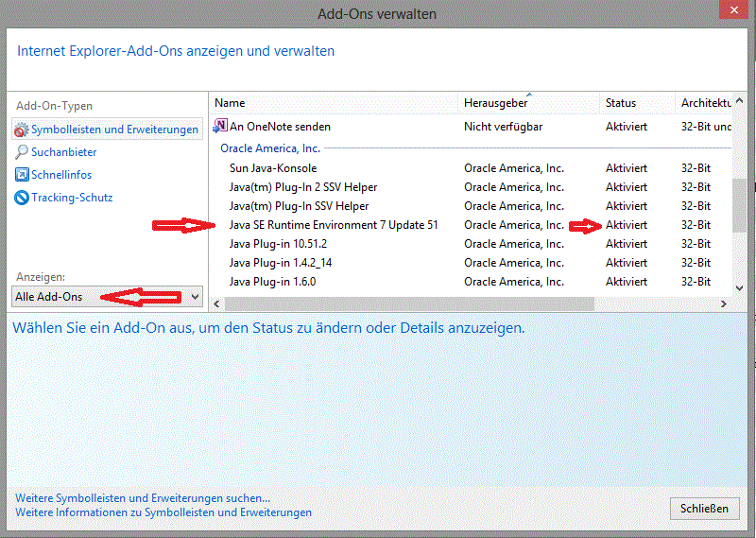Click horizontal scrollbar left arrow
Viewport: 756px width, 538px height.
click(216, 304)
